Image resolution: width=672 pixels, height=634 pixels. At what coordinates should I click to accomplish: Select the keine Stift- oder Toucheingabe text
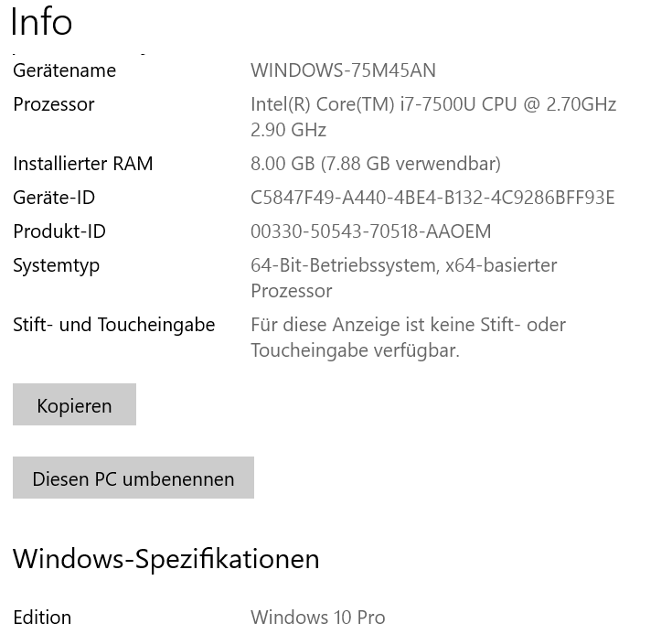click(x=408, y=337)
